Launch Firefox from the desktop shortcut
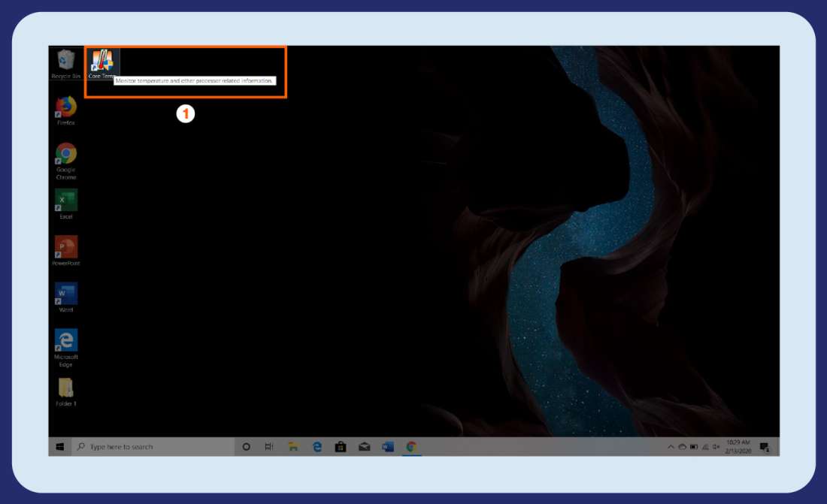827x504 pixels. (66, 108)
